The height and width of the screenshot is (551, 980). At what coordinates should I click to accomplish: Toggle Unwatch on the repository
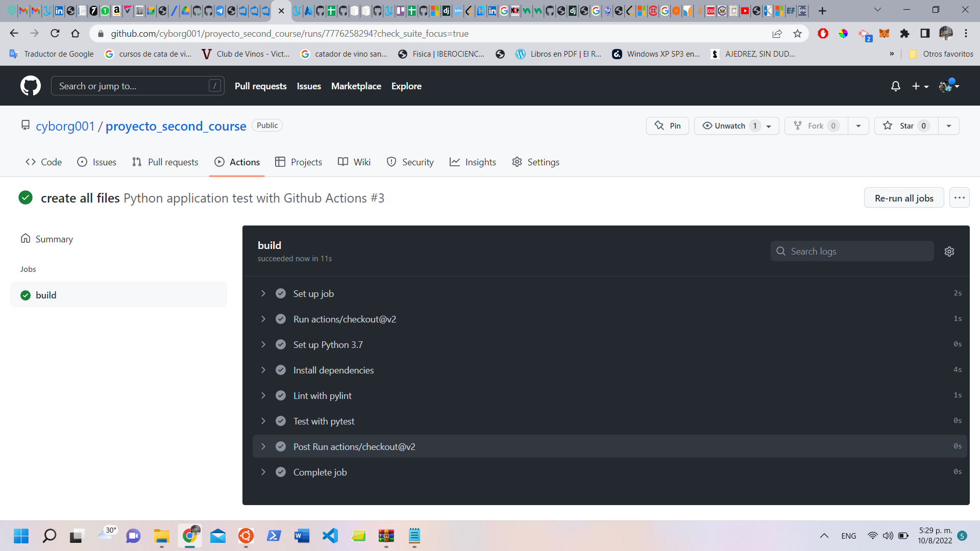click(727, 126)
